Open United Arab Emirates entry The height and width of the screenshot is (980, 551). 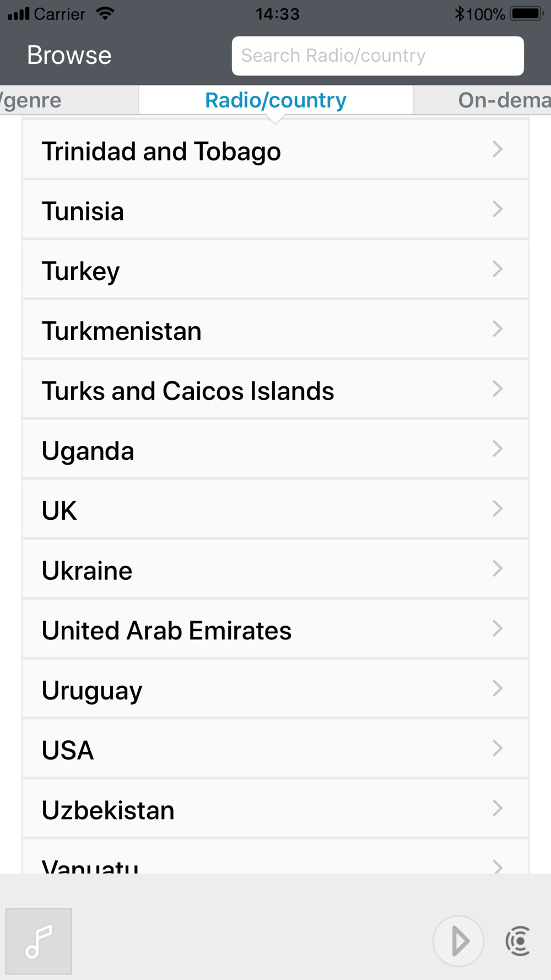click(275, 629)
